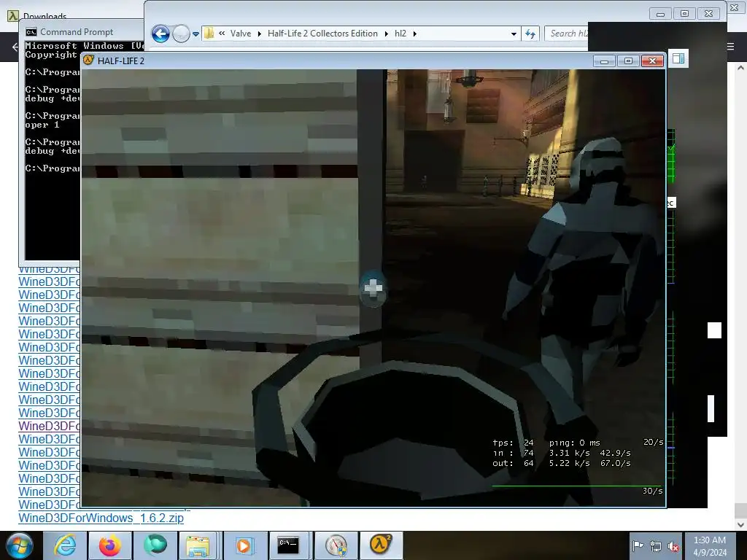The height and width of the screenshot is (560, 747).
Task: Refresh the Explorer folder view
Action: coord(530,34)
